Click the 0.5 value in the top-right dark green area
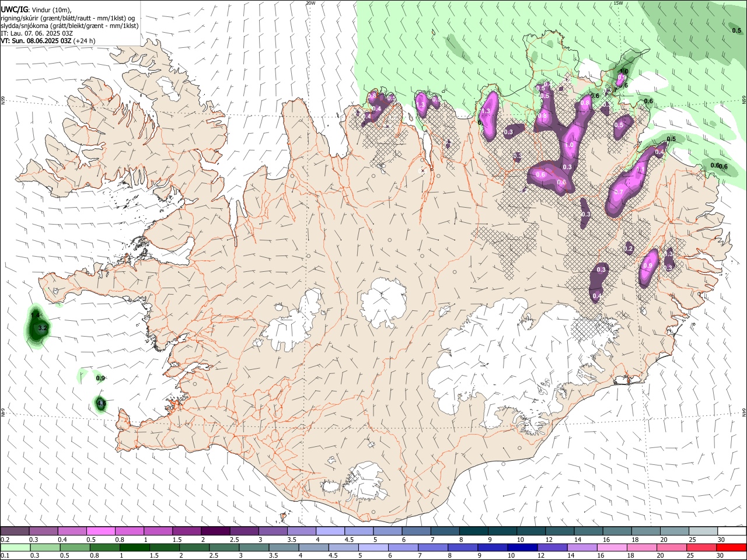Viewport: 747px width, 560px height. 736,30
